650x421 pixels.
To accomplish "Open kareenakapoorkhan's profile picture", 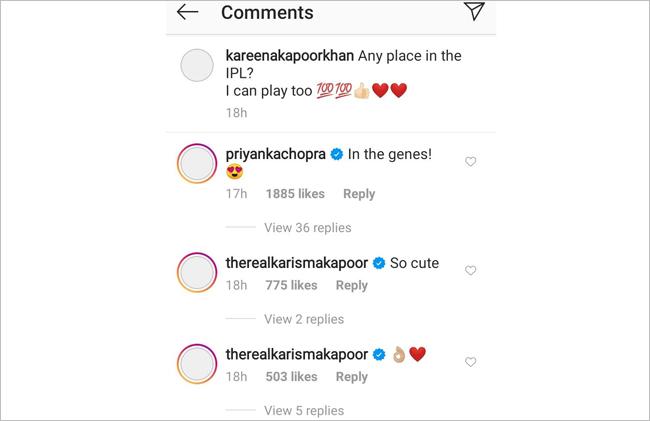I will [x=197, y=66].
